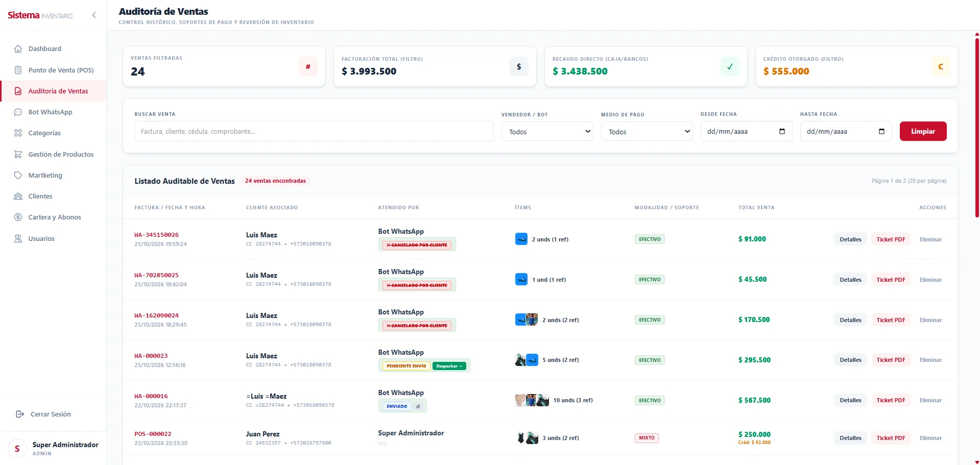
Task: Click swimsuit thumbnail in WA-162090024 row
Action: [x=532, y=320]
